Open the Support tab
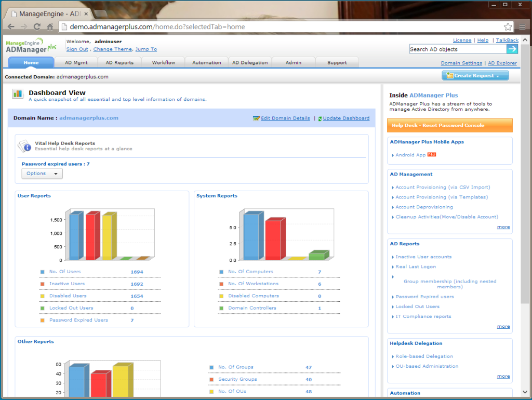The height and width of the screenshot is (400, 532). tap(337, 62)
